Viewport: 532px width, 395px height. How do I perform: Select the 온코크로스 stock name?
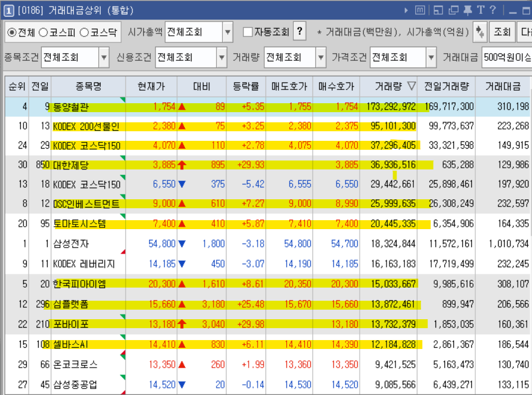(75, 365)
